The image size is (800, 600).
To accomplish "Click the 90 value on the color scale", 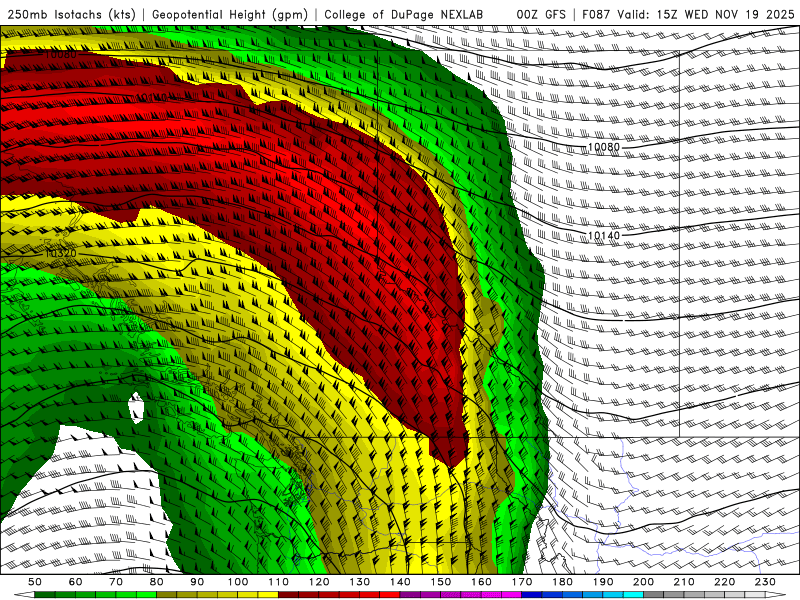I will coord(197,582).
